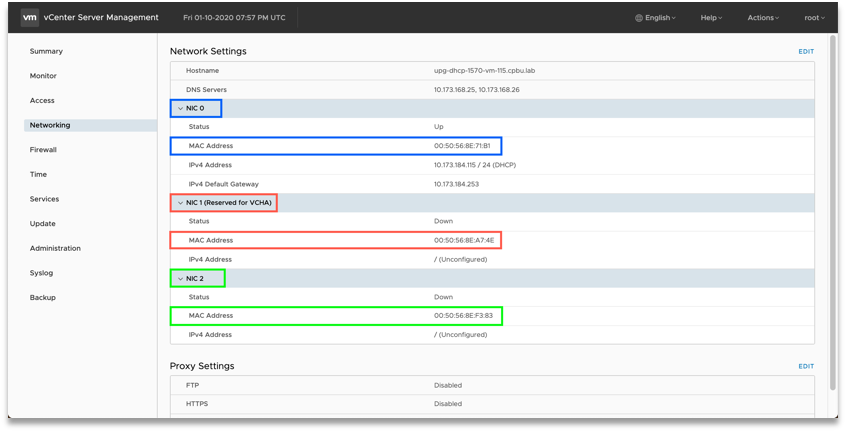Click the date and time in header
Image resolution: width=846 pixels, height=432 pixels.
[x=234, y=18]
